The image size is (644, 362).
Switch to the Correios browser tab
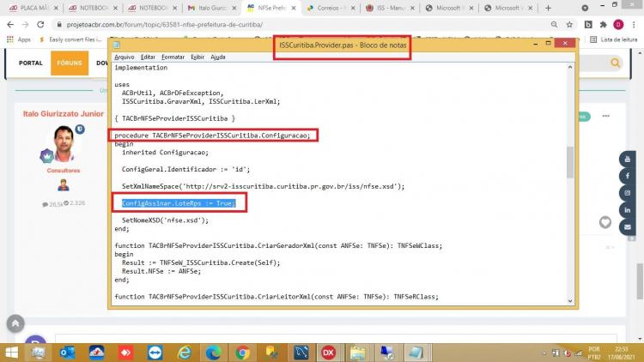331,8
